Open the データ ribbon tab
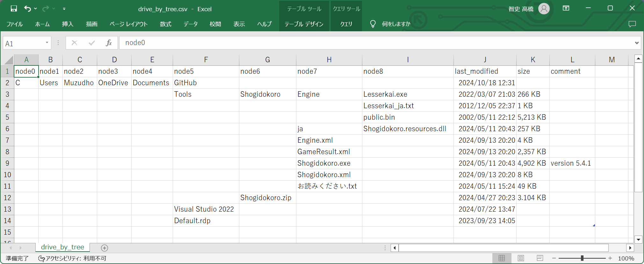This screenshot has width=644, height=264. tap(191, 24)
